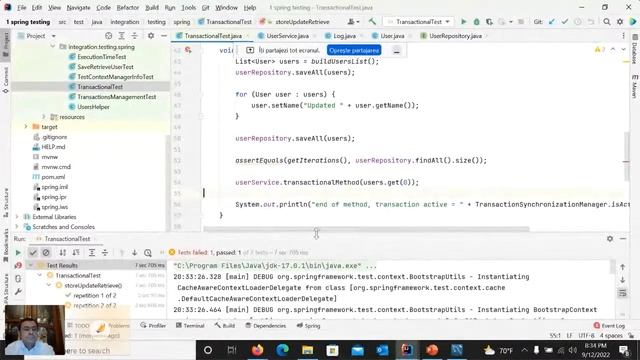Toggle Show Ignored tests button
The image size is (640, 360).
coord(46,253)
